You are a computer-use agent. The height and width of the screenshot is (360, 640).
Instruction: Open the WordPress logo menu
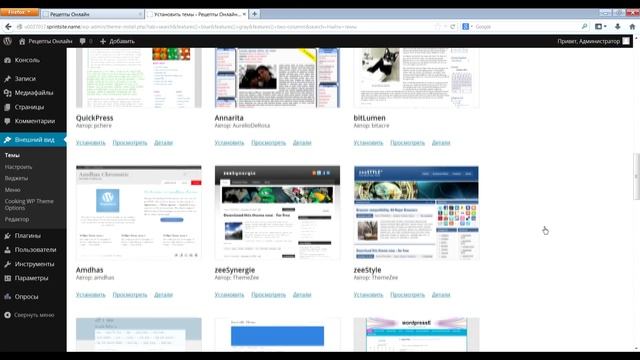click(7, 41)
